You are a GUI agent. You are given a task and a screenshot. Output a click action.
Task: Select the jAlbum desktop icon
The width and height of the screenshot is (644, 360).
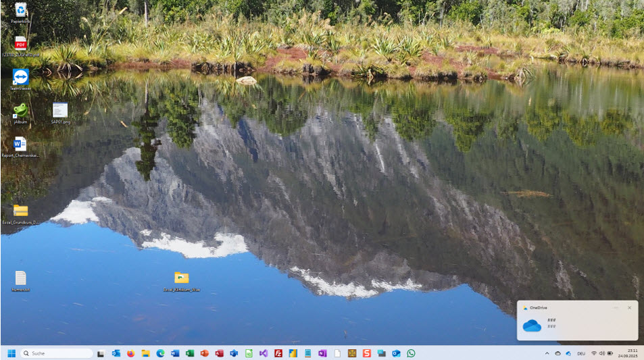[x=20, y=111]
